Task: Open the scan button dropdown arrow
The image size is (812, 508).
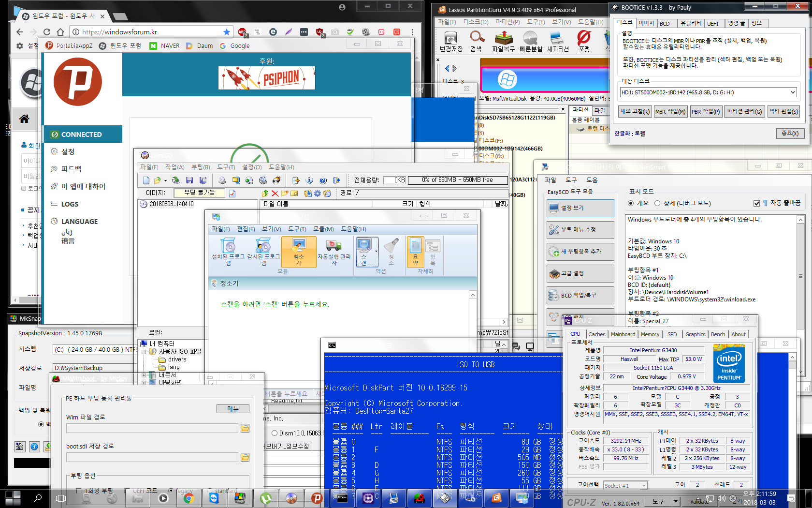Action: pyautogui.click(x=376, y=251)
